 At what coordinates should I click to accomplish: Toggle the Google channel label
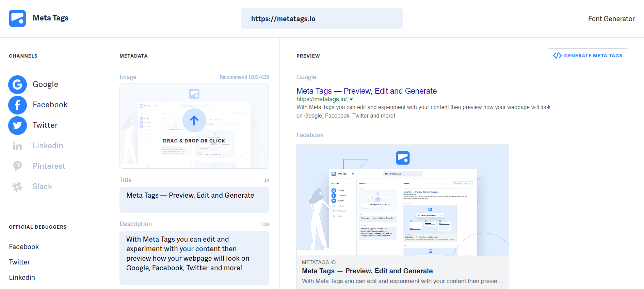45,84
